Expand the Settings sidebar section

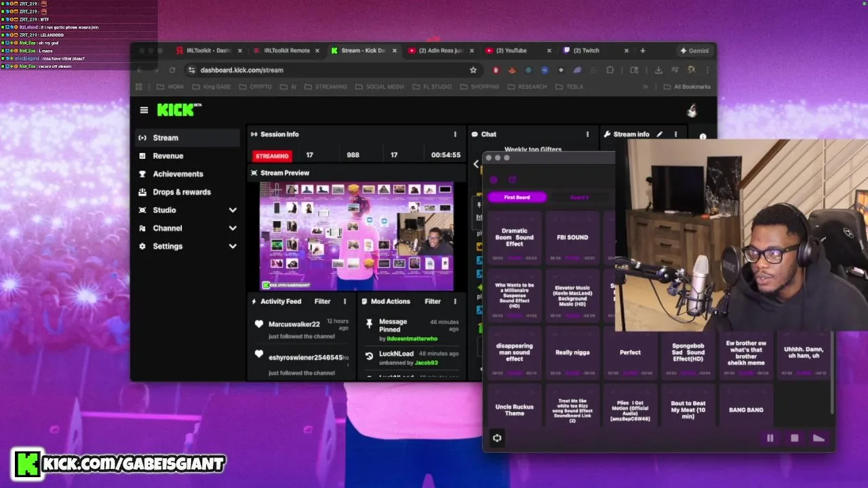click(x=233, y=247)
